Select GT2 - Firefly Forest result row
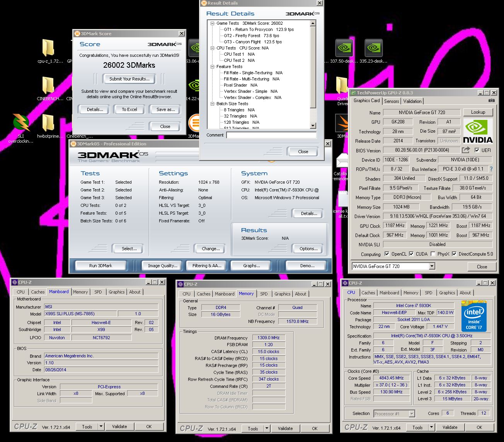Image resolution: width=504 pixels, height=442 pixels. pyautogui.click(x=251, y=36)
